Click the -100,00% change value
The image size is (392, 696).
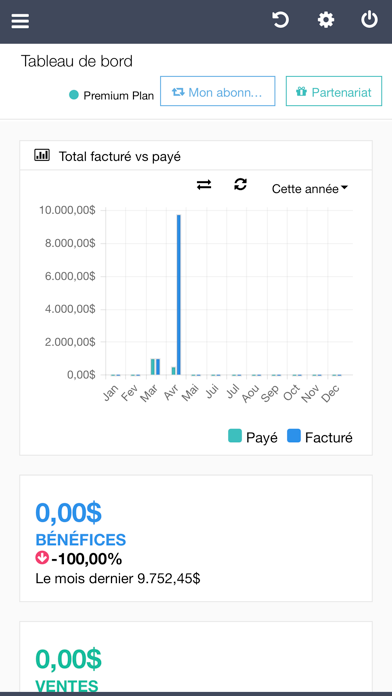(x=87, y=559)
